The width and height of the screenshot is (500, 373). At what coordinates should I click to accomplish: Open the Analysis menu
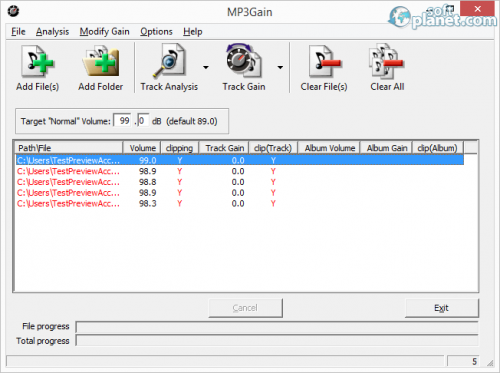click(52, 32)
